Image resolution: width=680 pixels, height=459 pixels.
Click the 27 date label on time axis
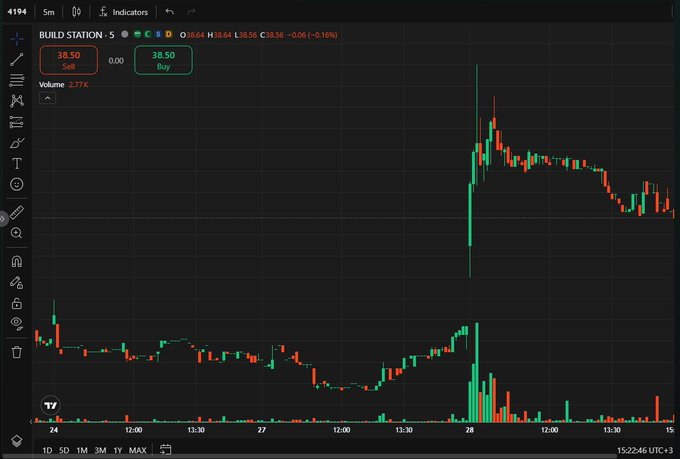pyautogui.click(x=262, y=430)
